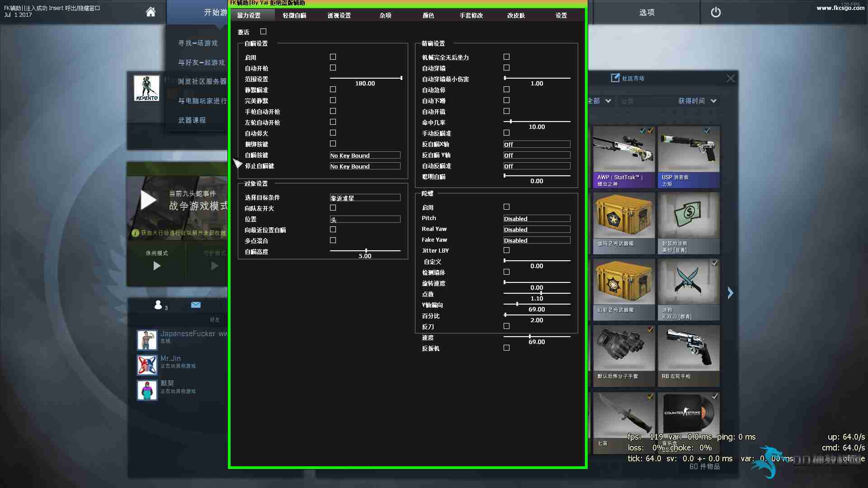Viewport: 868px width, 488px height.
Task: Go to next inventory page arrow
Action: coord(730,293)
